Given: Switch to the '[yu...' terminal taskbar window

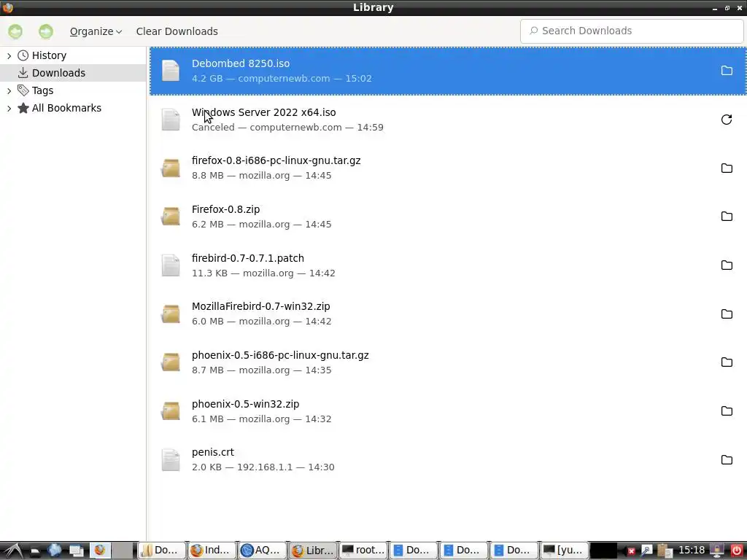Looking at the screenshot, I should [x=564, y=551].
